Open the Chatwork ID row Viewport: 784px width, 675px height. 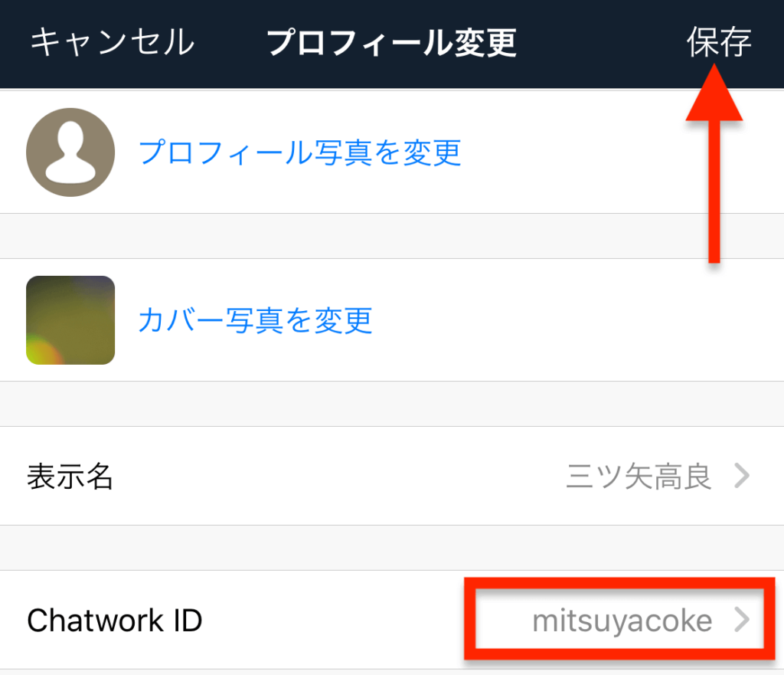coord(392,620)
